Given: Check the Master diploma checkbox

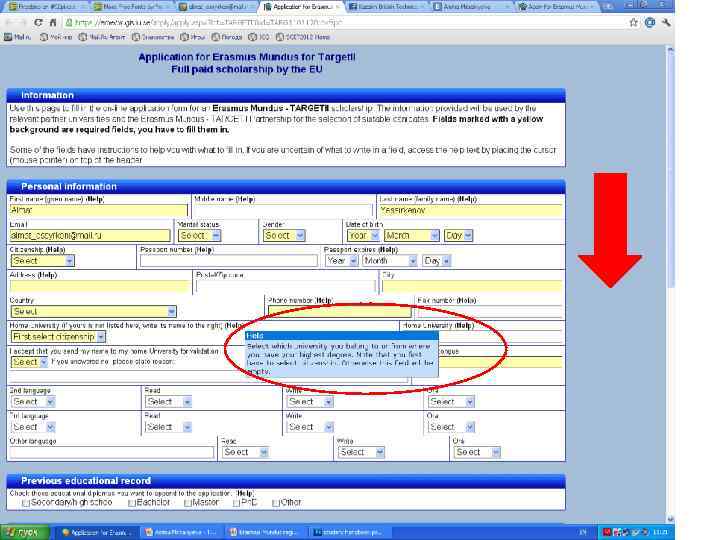Looking at the screenshot, I should coord(187,503).
